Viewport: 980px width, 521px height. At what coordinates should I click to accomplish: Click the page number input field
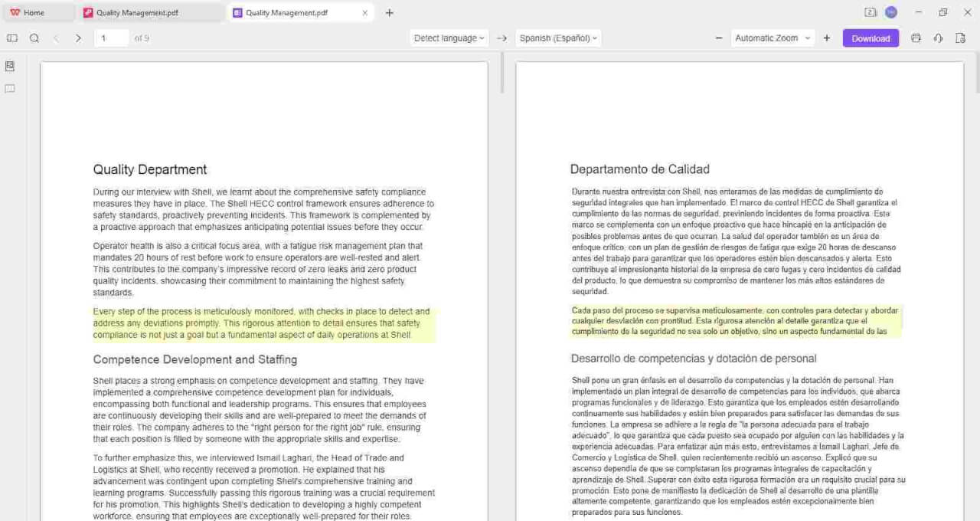click(110, 38)
